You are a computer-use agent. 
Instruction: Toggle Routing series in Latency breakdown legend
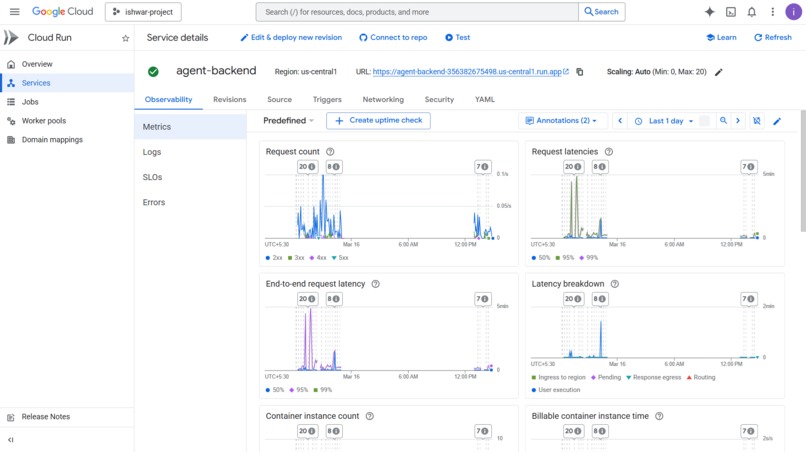[701, 377]
